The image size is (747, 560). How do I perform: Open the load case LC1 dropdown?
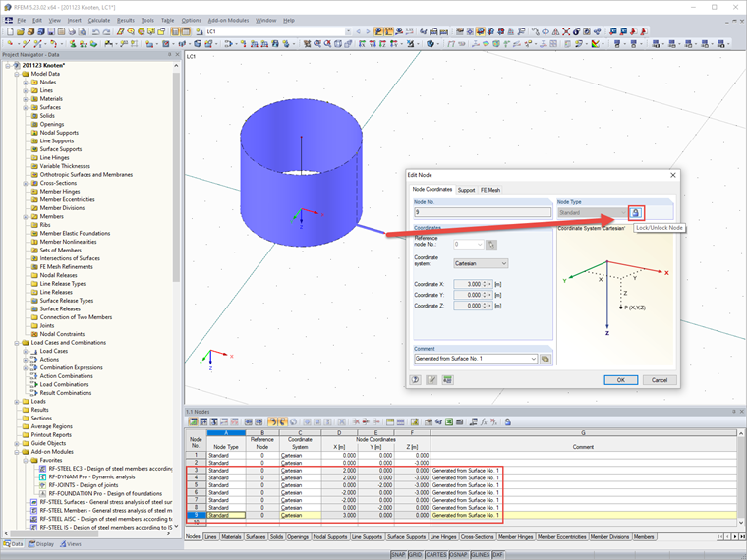[x=348, y=31]
